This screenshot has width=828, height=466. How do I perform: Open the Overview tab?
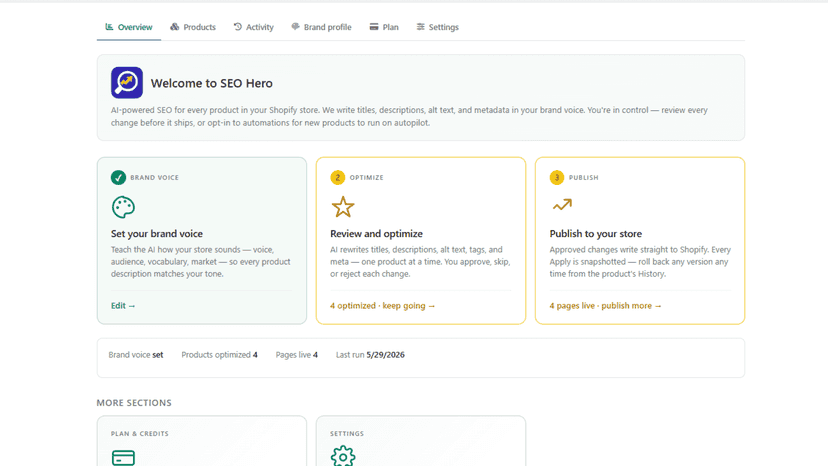[129, 27]
